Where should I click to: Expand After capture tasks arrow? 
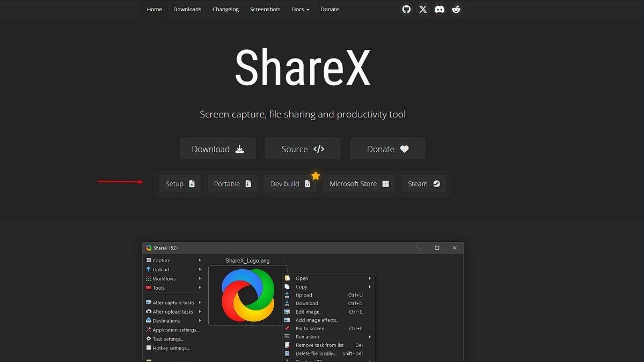coord(200,302)
